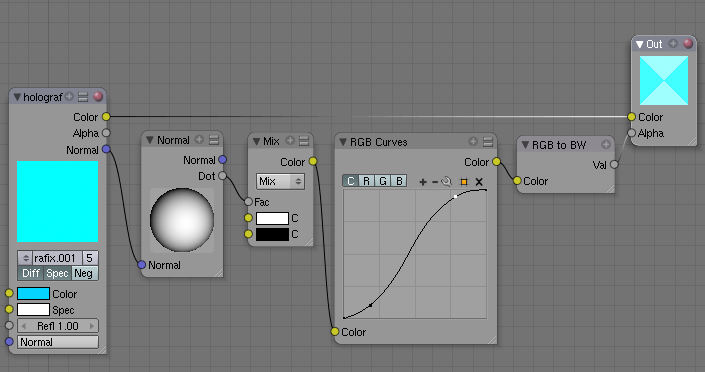The width and height of the screenshot is (705, 372).
Task: Click the Color output socket of RGB Curves
Action: click(496, 161)
